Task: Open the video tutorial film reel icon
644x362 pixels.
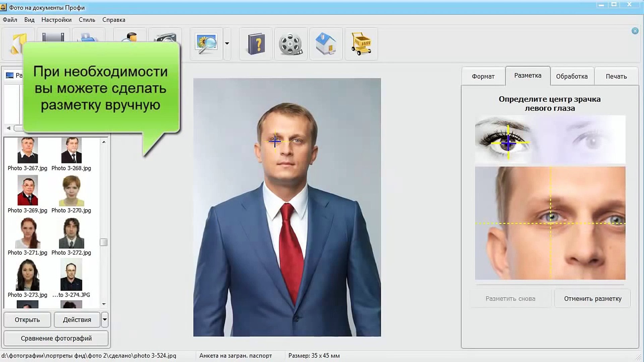Action: click(x=291, y=44)
